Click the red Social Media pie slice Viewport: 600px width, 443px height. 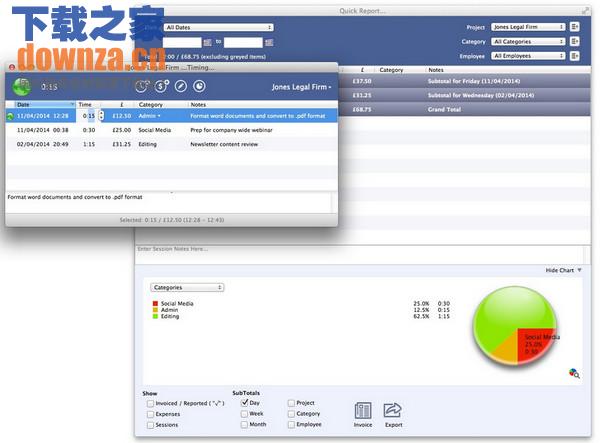click(540, 342)
